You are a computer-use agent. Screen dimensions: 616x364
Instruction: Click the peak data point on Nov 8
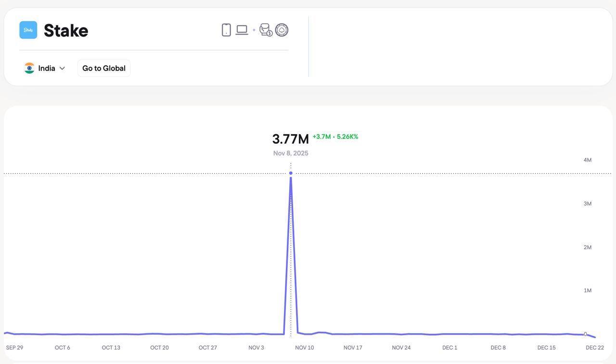(291, 173)
